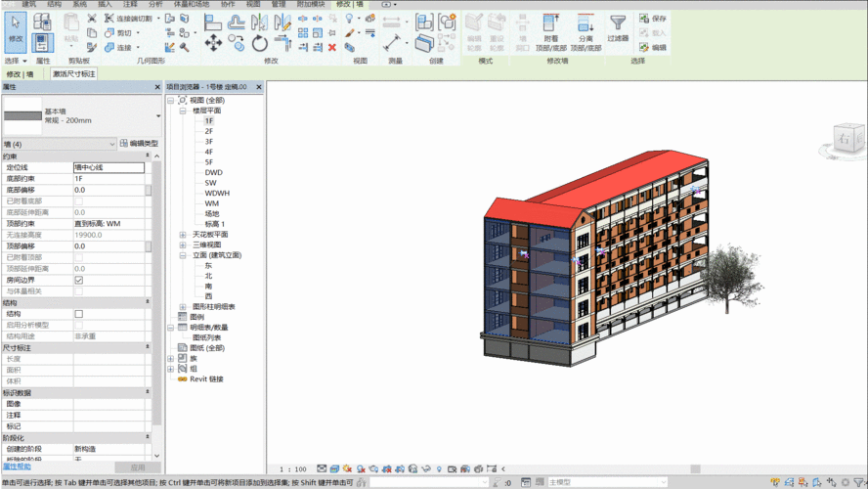Open the 注释 ribbon tab

tap(130, 4)
